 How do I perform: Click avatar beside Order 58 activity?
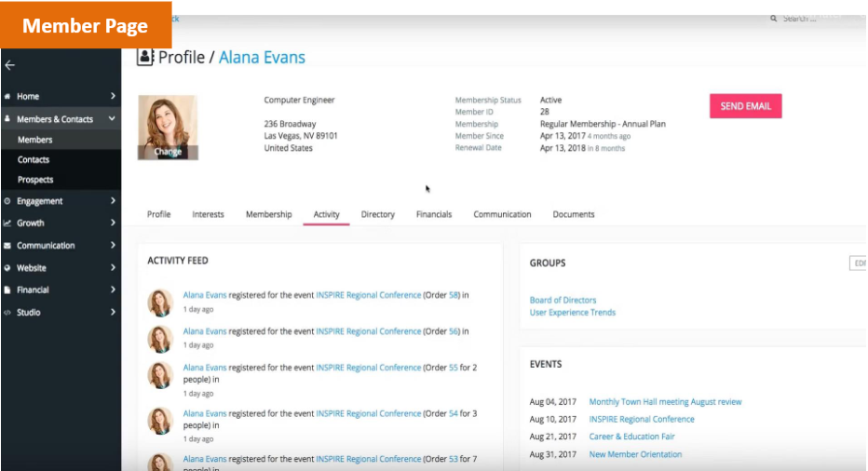tap(160, 303)
